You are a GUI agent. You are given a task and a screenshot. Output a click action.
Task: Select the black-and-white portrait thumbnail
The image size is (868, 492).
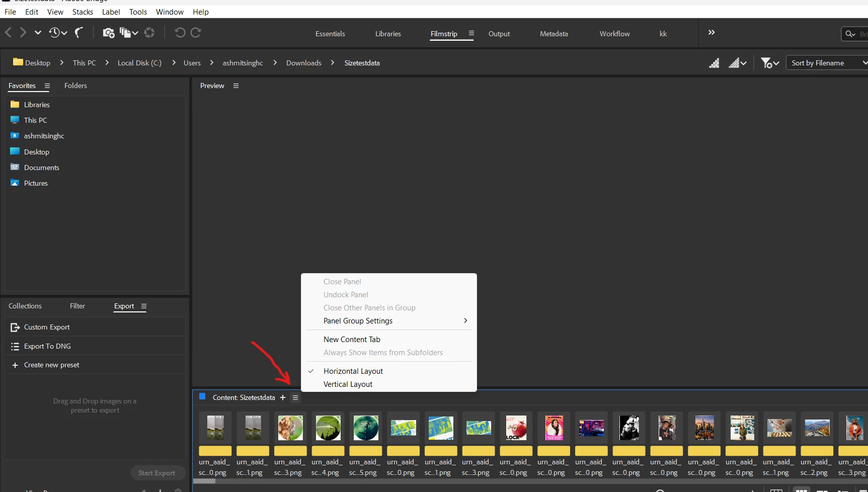[x=629, y=428]
